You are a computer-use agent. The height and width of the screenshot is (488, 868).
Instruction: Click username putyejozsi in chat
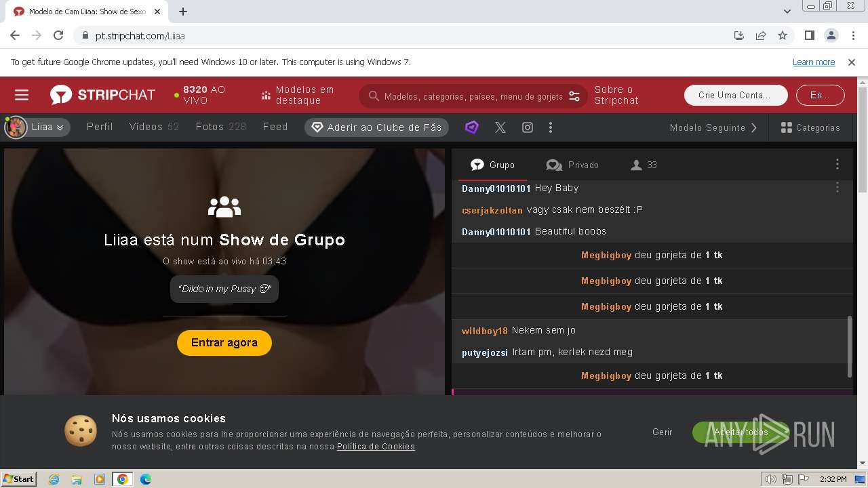pyautogui.click(x=485, y=352)
